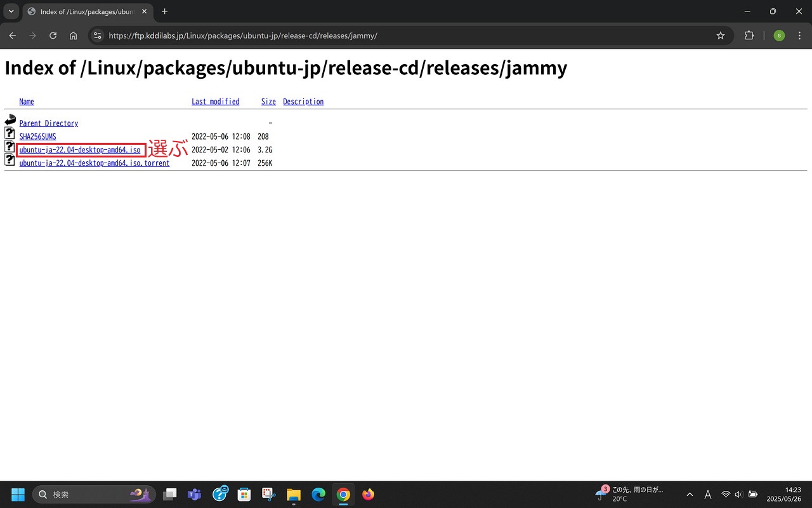812x508 pixels.
Task: Open a new browser tab
Action: (x=165, y=11)
